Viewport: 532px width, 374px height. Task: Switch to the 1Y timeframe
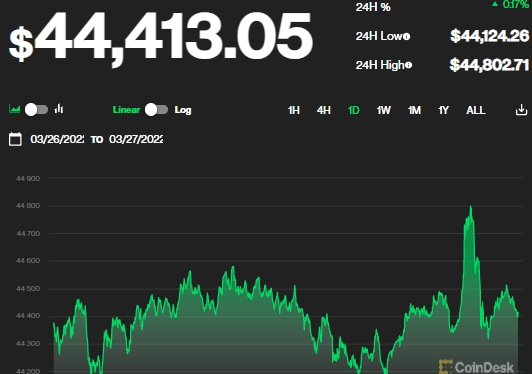coord(443,110)
